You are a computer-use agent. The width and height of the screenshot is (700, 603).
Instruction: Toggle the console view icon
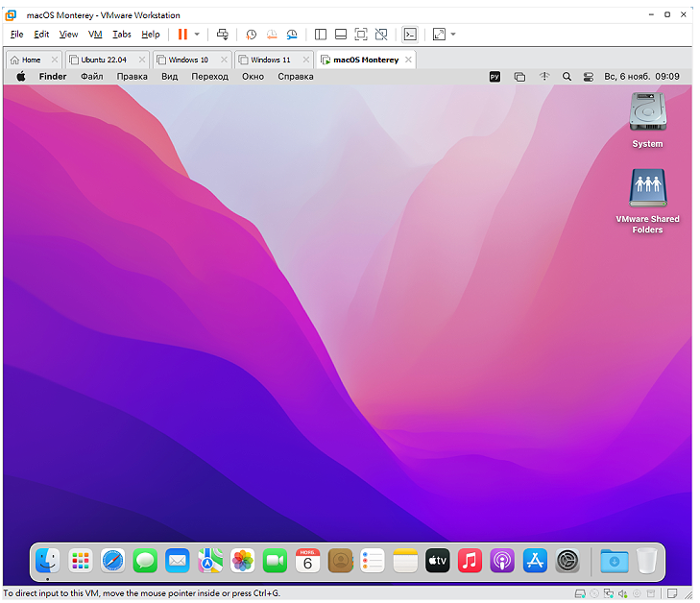(410, 35)
